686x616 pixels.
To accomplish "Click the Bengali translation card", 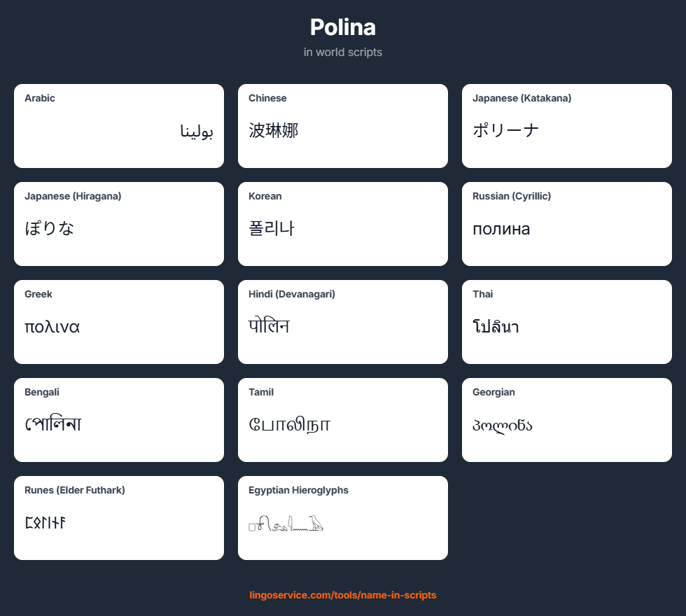I will pyautogui.click(x=119, y=420).
